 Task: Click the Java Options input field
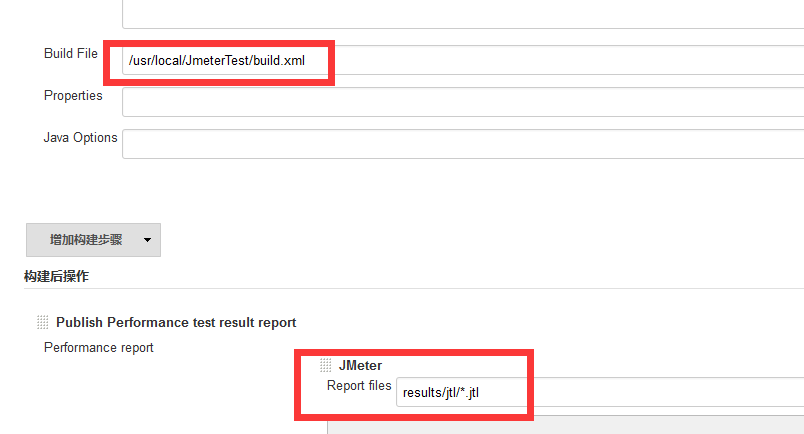(x=463, y=144)
